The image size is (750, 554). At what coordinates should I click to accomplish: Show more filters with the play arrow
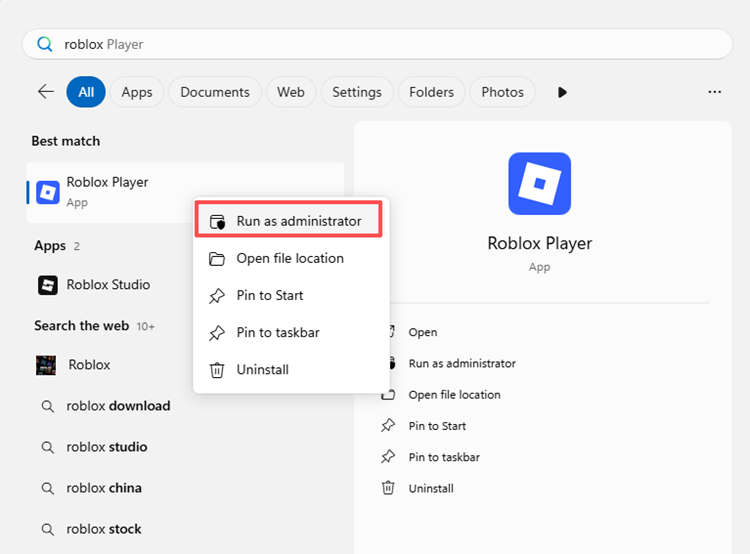(562, 92)
